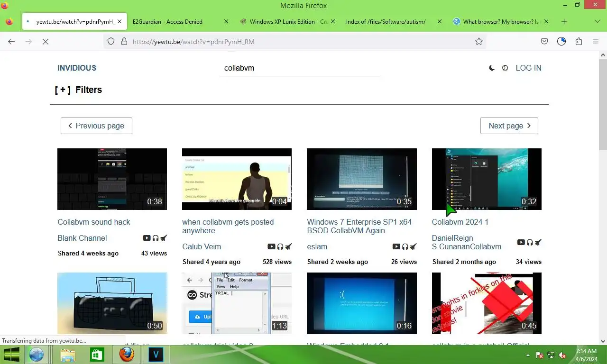
Task: Show the list all tabs dropdown
Action: tap(598, 21)
